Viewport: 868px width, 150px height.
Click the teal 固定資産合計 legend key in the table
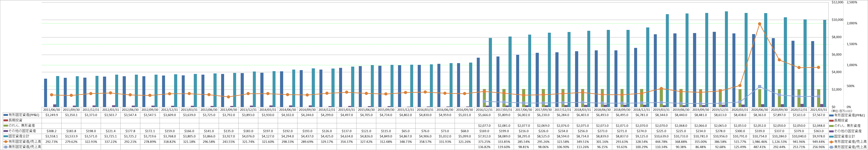6,136
